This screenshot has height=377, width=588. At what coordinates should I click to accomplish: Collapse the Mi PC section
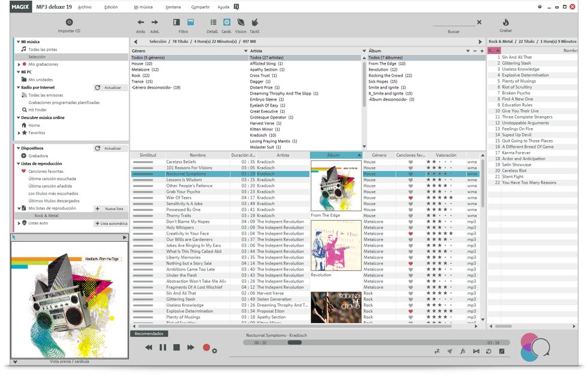18,72
